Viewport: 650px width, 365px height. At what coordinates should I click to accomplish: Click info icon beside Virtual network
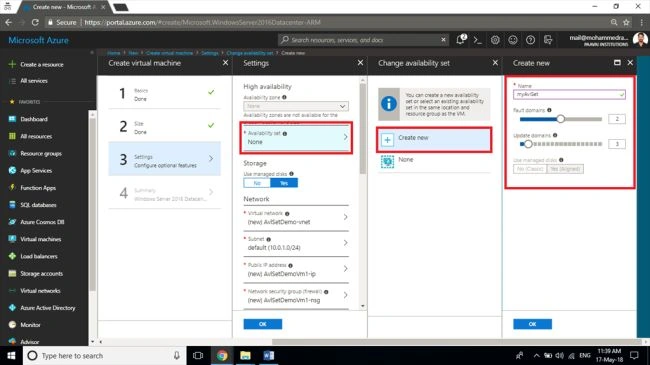click(x=287, y=214)
